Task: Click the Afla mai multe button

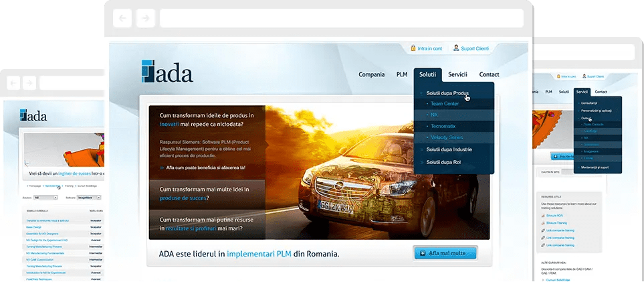Action: (x=445, y=253)
